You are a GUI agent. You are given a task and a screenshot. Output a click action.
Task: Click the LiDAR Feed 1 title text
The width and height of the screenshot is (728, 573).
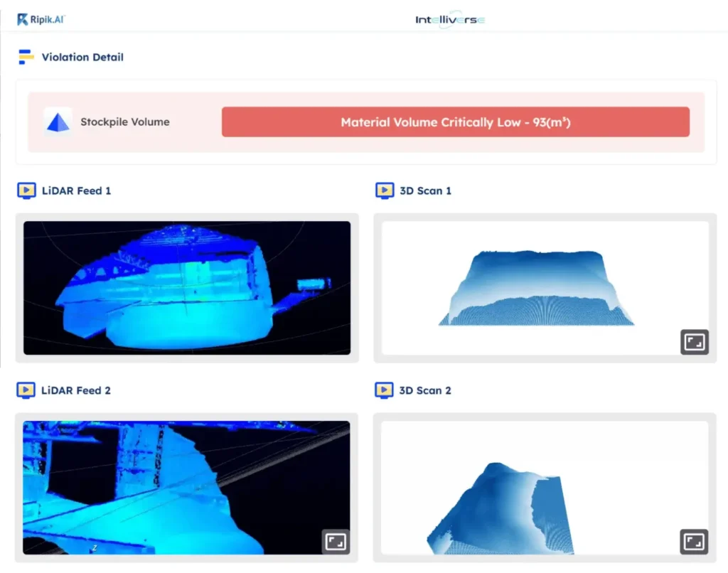[76, 191]
